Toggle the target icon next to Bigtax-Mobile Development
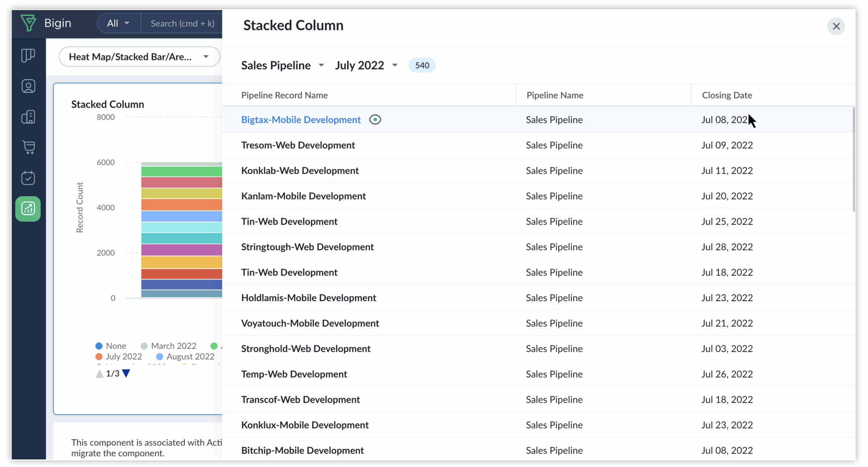868x467 pixels. (x=374, y=119)
